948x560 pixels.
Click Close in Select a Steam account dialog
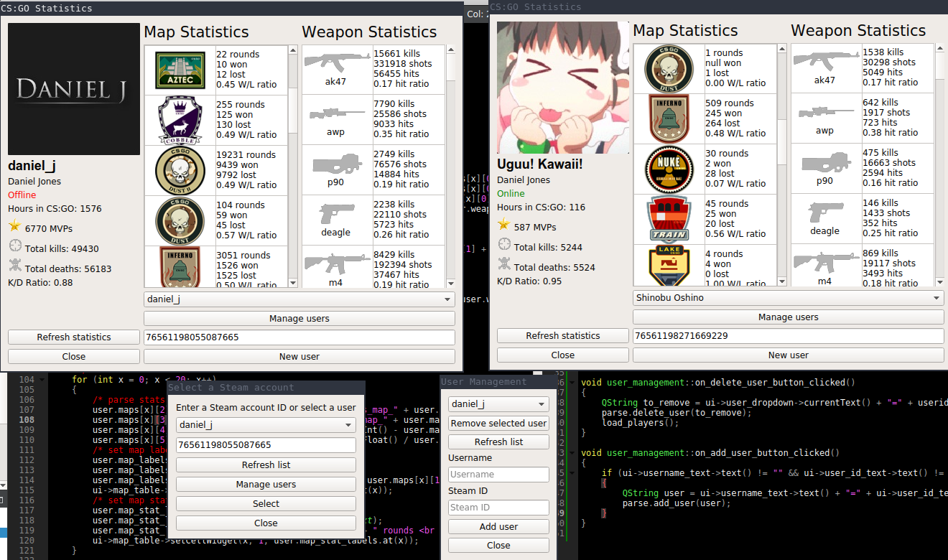click(266, 523)
